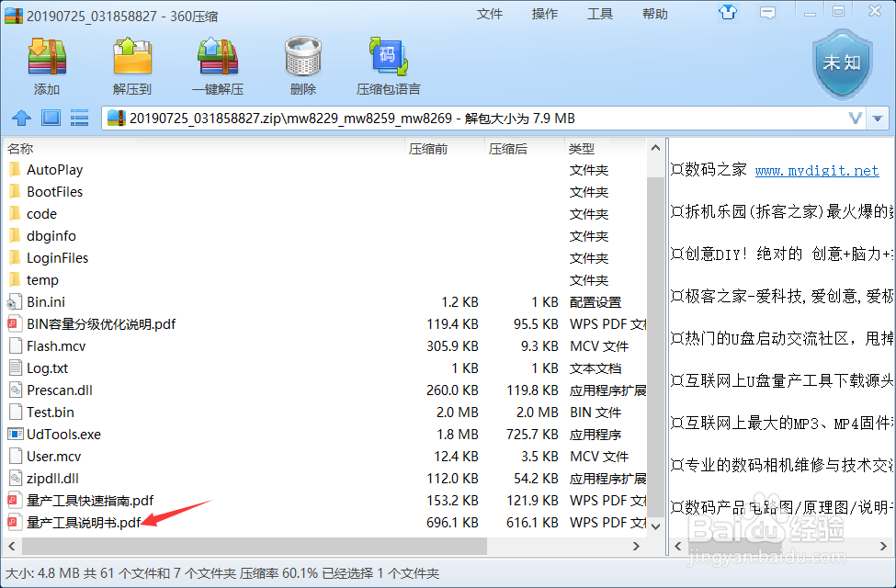The image size is (896, 588).
Task: Click the 文本文档 type cell
Action: (595, 368)
